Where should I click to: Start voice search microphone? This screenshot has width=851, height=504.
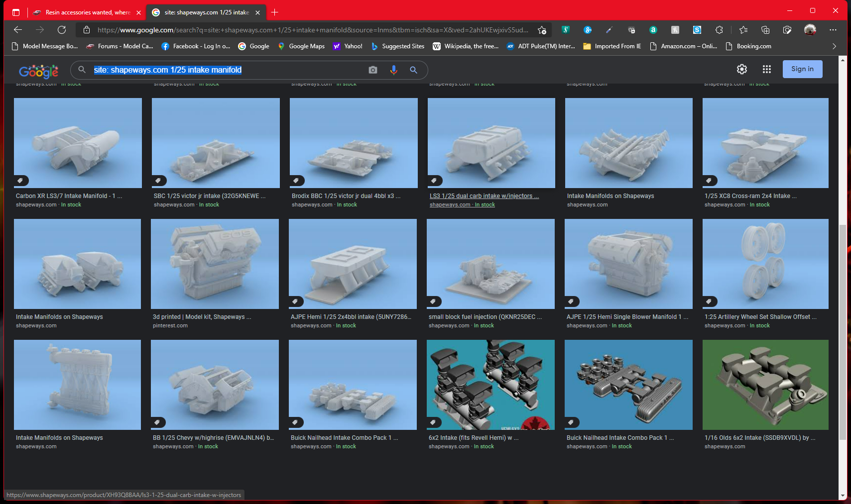coord(393,70)
